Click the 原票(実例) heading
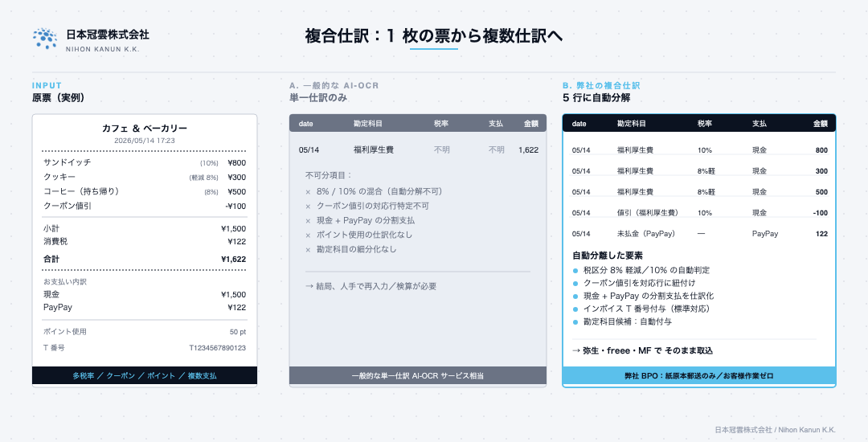 58,98
